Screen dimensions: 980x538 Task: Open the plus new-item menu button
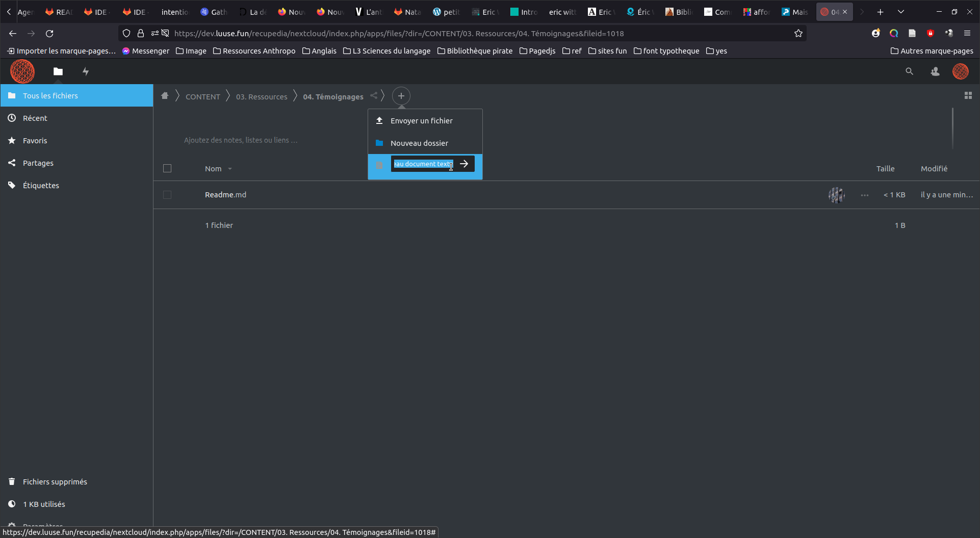point(401,96)
